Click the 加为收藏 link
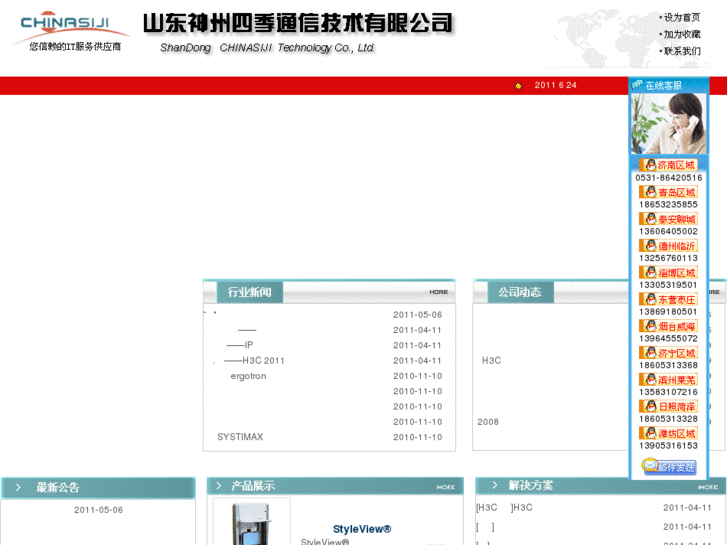Image resolution: width=727 pixels, height=545 pixels. (x=682, y=34)
